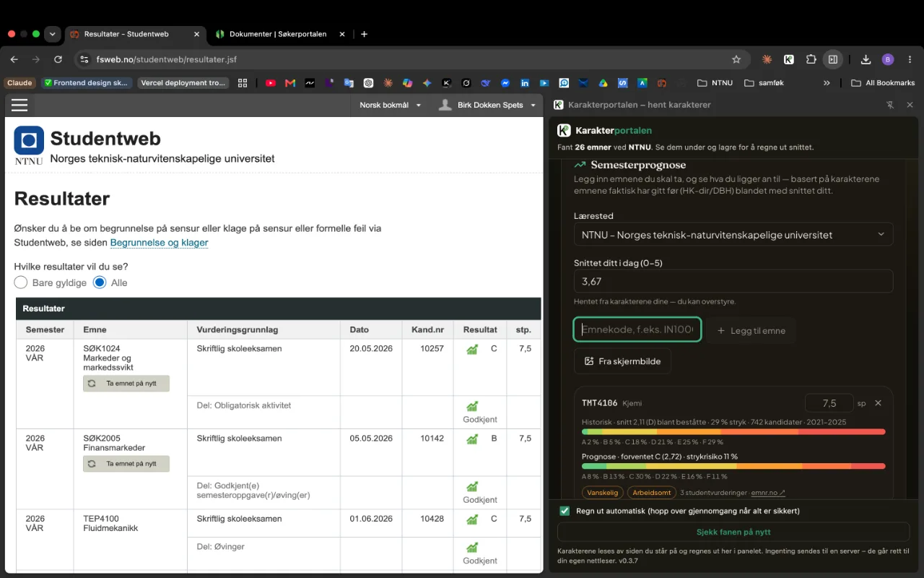
Task: View site information in the address bar
Action: [x=84, y=59]
